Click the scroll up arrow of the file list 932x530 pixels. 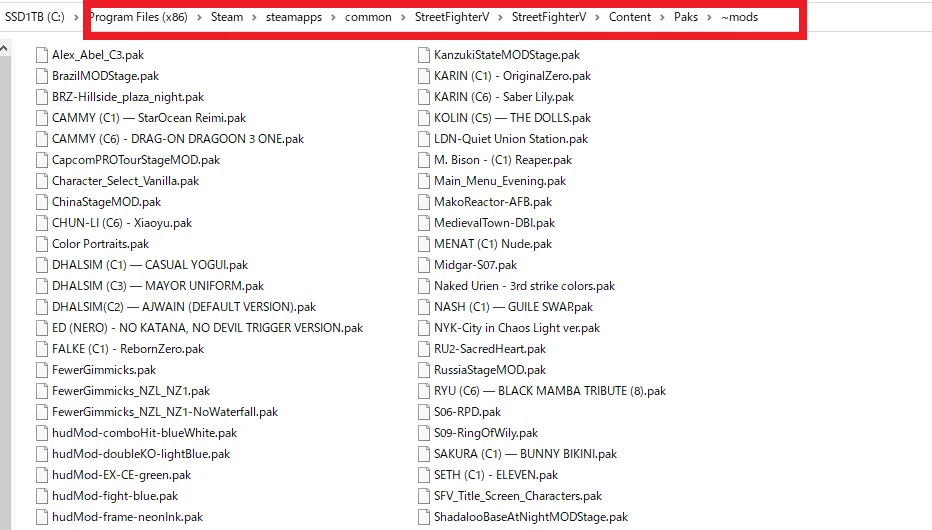pos(4,49)
